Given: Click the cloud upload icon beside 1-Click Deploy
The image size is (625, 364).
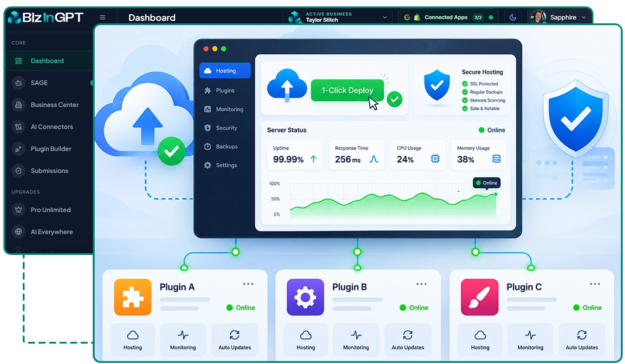Looking at the screenshot, I should click(287, 85).
